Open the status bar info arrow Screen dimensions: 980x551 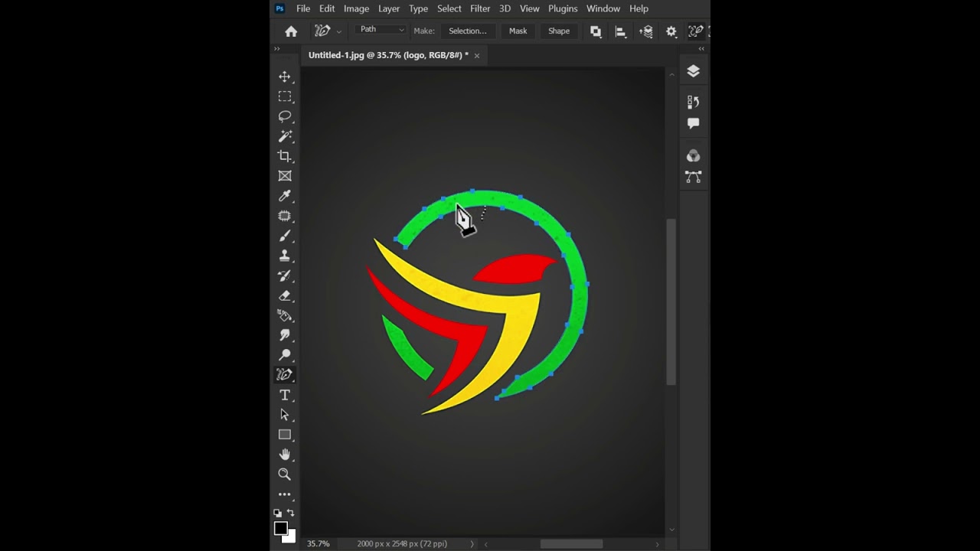click(472, 544)
